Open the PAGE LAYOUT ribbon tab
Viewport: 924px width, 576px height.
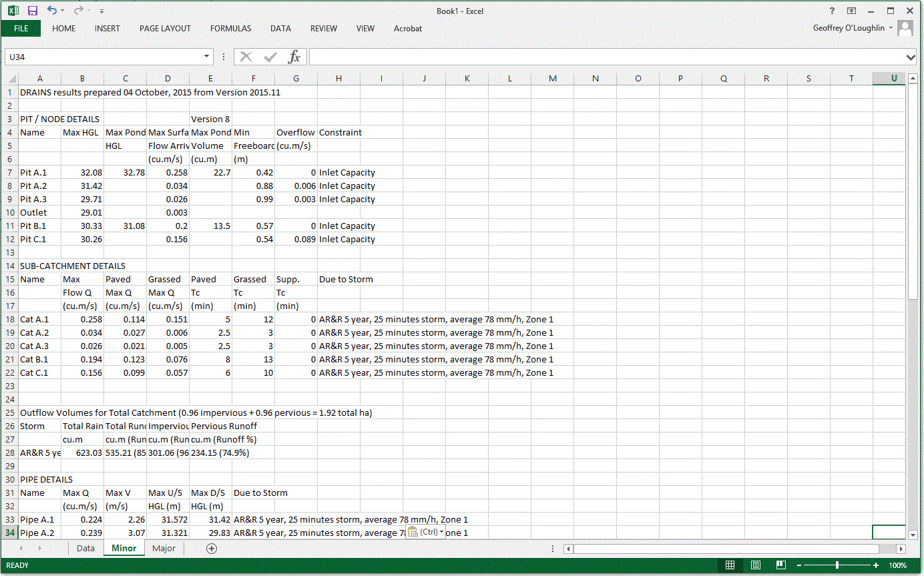click(x=165, y=29)
